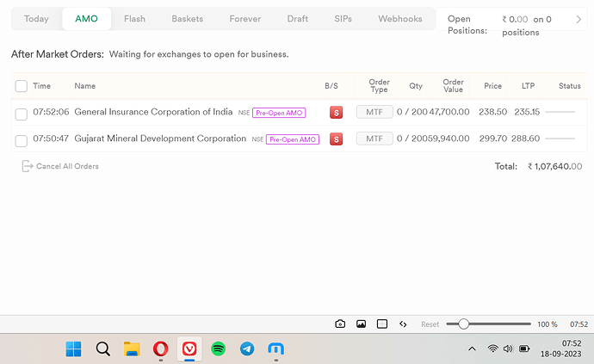Click the 288.60 LTP value

coord(525,139)
